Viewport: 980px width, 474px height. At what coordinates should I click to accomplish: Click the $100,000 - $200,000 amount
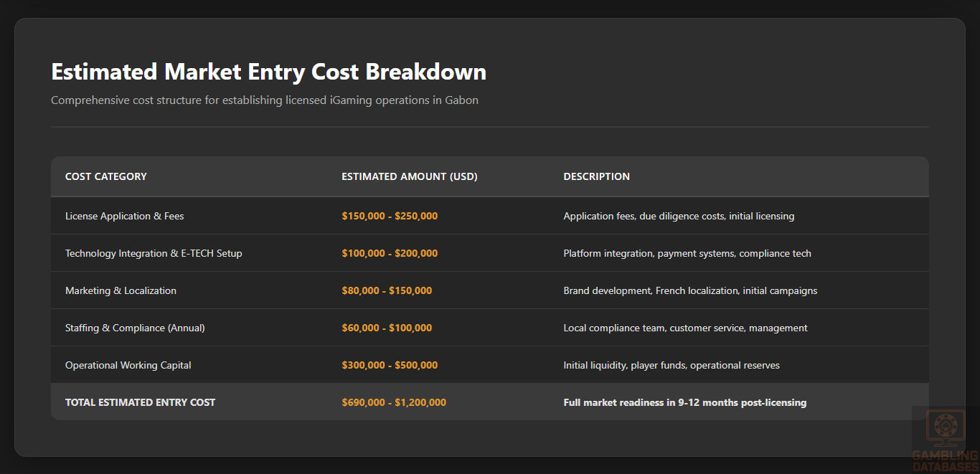[390, 253]
